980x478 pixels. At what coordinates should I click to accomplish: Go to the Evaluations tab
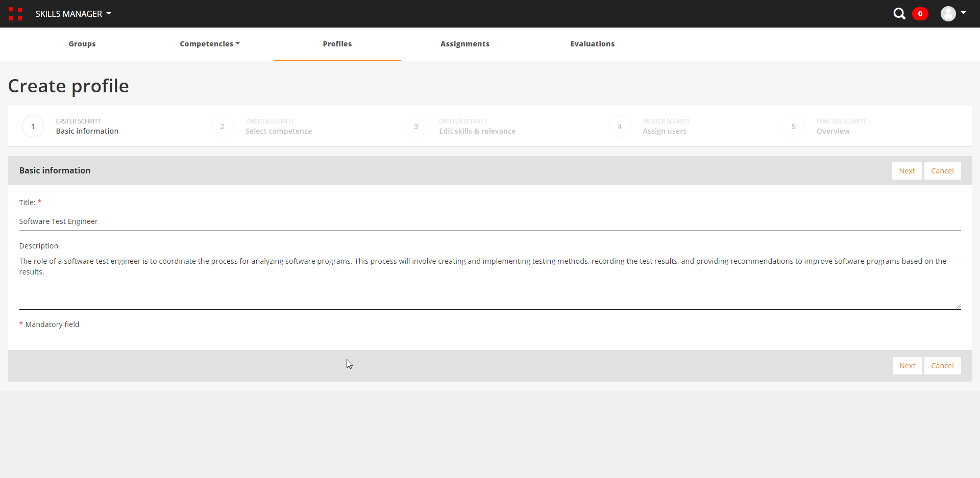point(592,44)
